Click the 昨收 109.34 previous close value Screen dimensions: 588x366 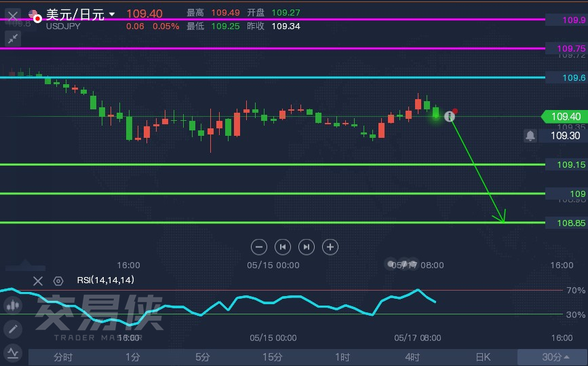(286, 26)
